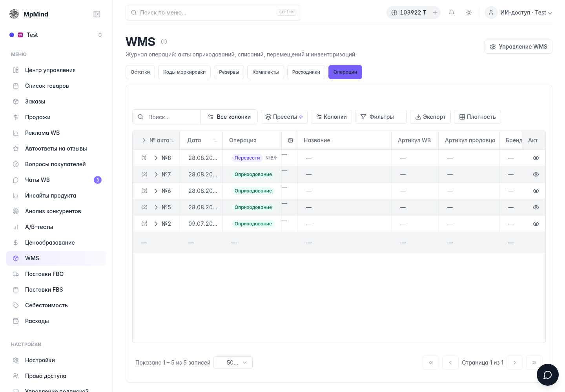Viewport: 565px width, 392px height.
Task: Switch to the Резервы tab
Action: pos(229,72)
